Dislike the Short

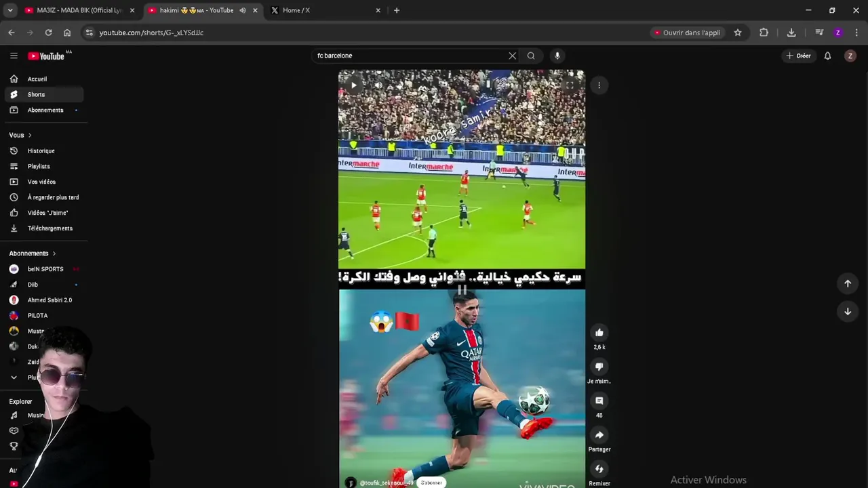tap(599, 367)
